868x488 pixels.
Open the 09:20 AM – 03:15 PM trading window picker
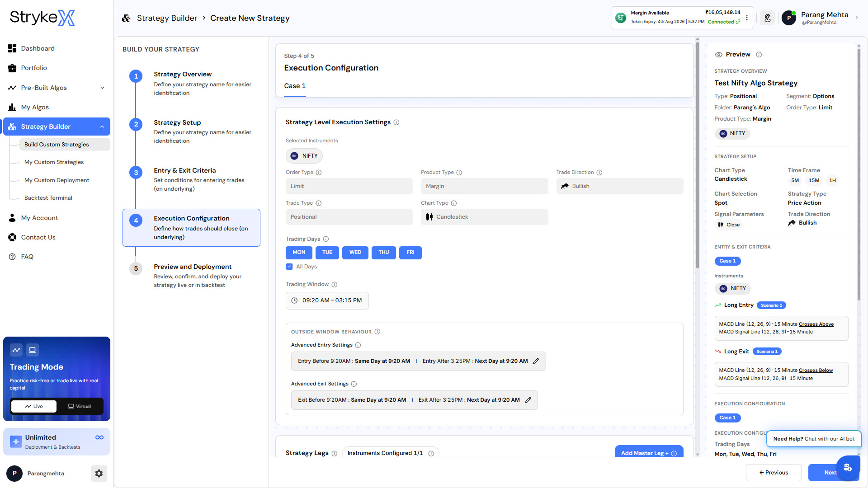327,300
